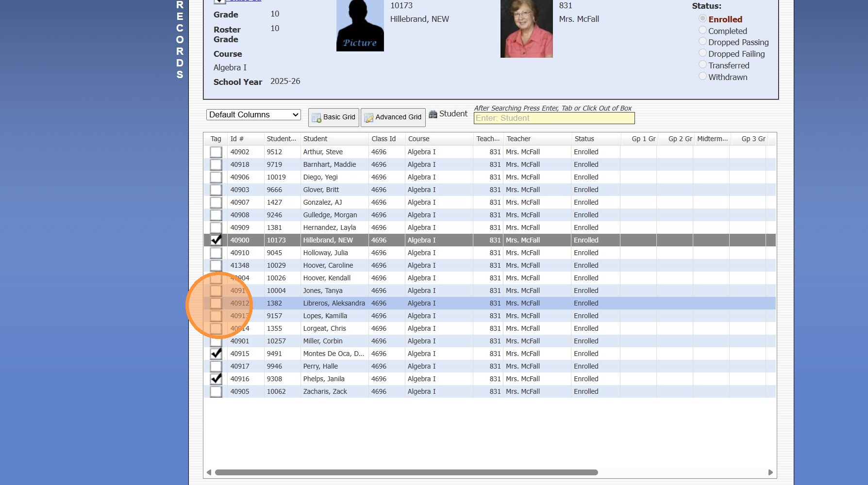Click the horizontal scrollbar thumb under the grid
Viewport: 868px width, 485px height.
click(406, 472)
